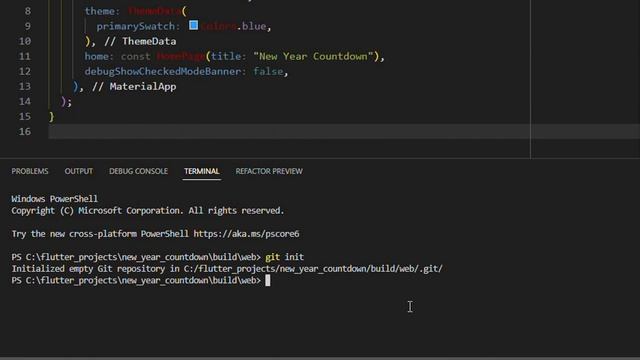Screen dimensions: 640x360
Task: Click the closing brace on line 15
Action: 51,117
